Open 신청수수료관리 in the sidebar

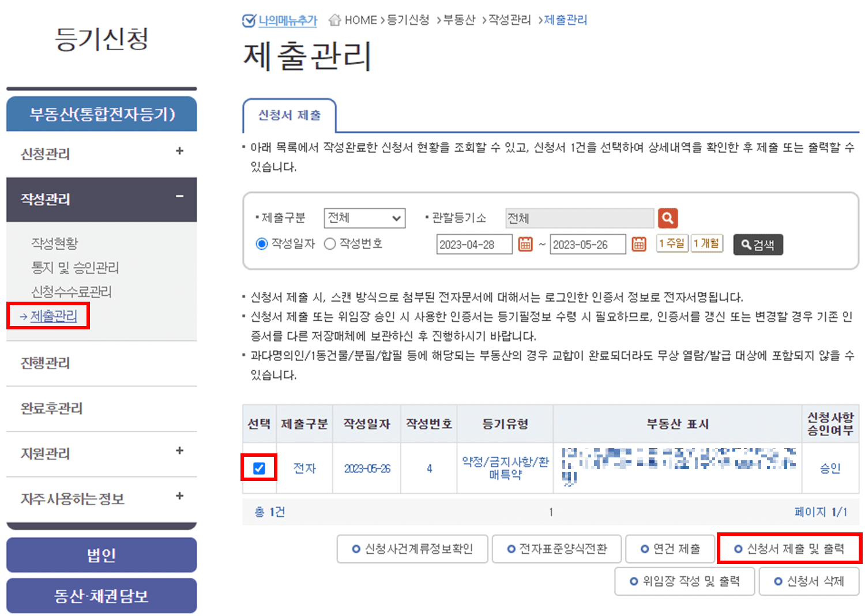(x=72, y=292)
